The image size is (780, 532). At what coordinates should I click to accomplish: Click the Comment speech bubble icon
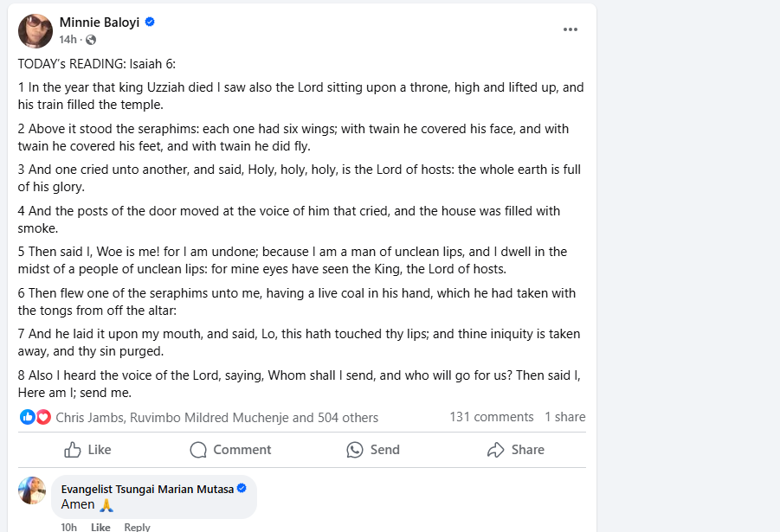pyautogui.click(x=198, y=450)
